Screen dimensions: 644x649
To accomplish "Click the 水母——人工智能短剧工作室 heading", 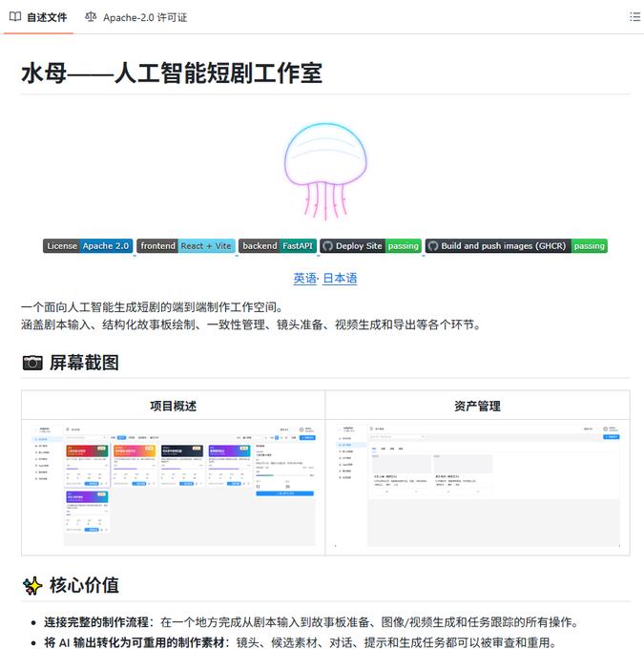I will point(172,73).
